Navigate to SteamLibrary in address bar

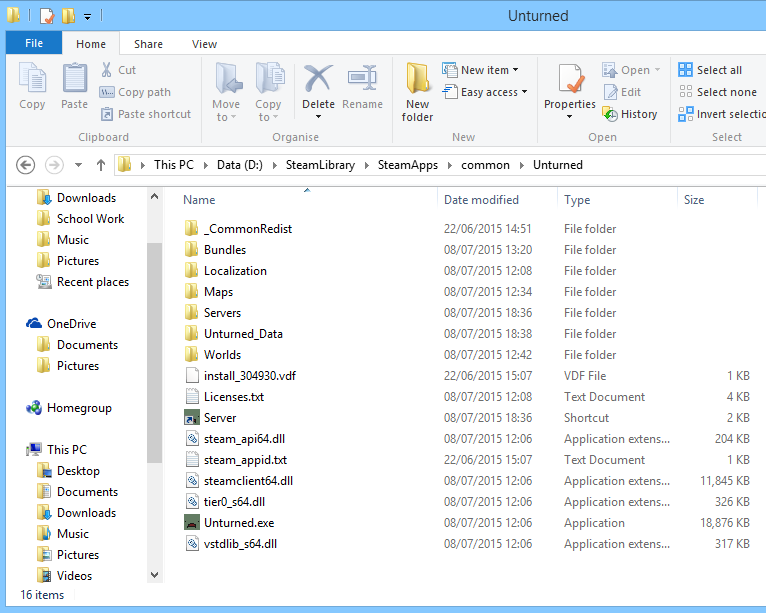coord(320,165)
